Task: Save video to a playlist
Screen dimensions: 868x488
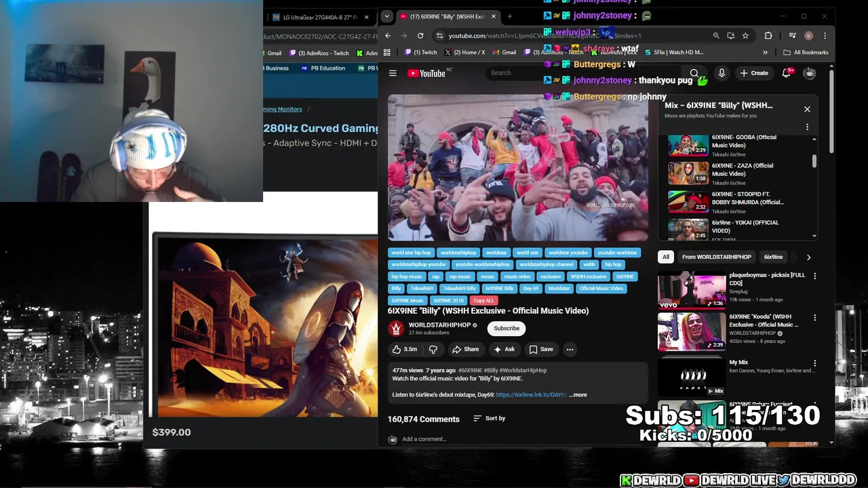Action: click(541, 349)
